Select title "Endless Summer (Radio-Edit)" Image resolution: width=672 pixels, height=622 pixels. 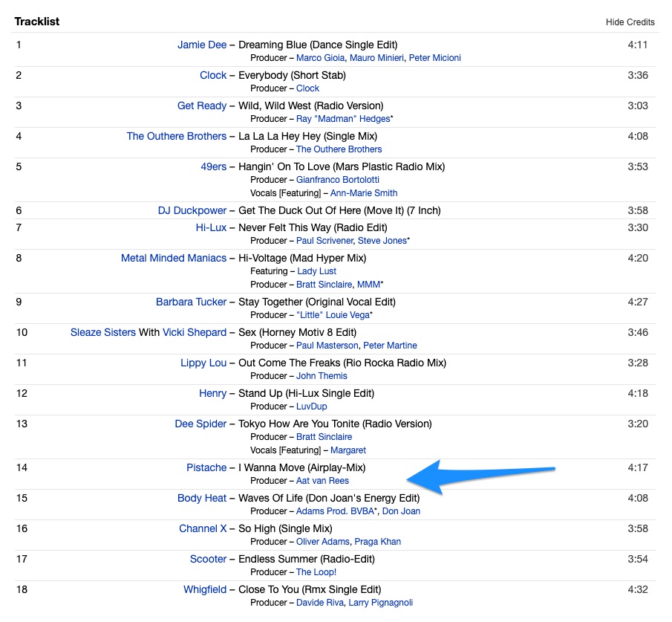pos(307,559)
